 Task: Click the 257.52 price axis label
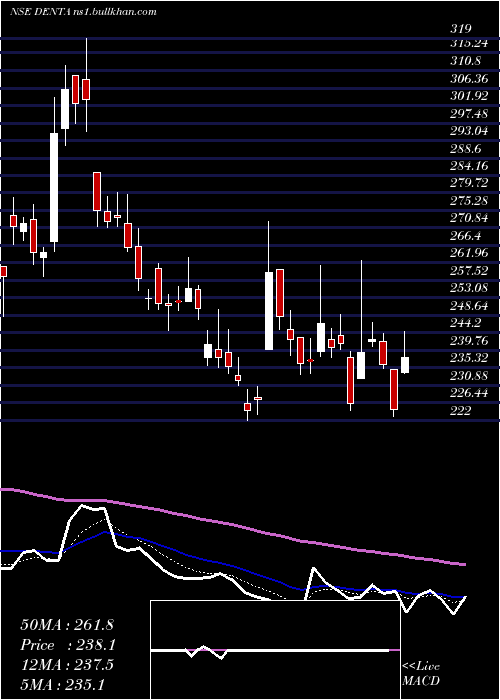pos(469,271)
